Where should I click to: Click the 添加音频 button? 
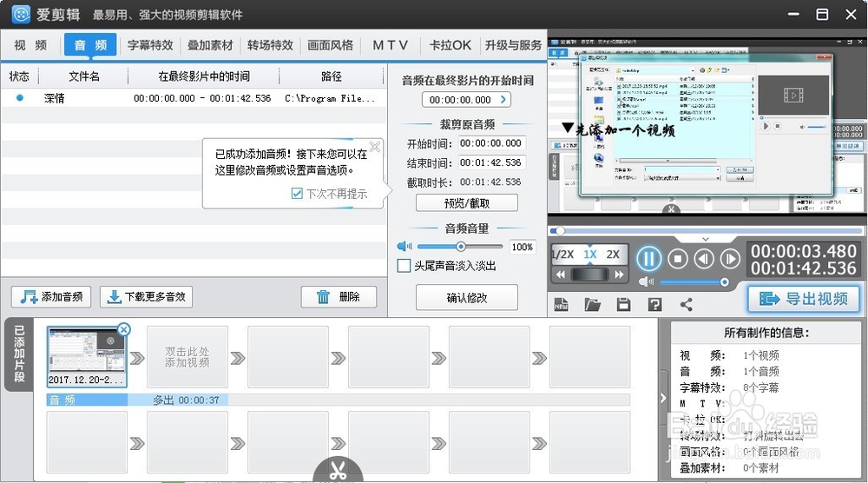[51, 297]
